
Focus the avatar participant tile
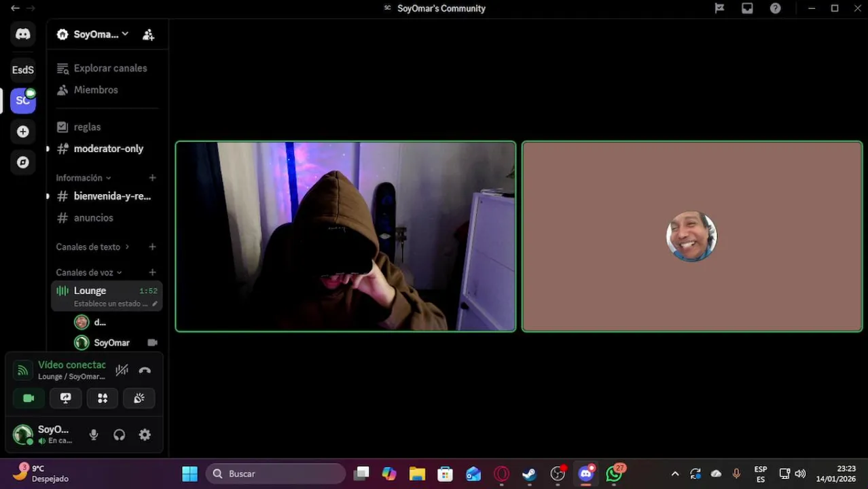[692, 236]
